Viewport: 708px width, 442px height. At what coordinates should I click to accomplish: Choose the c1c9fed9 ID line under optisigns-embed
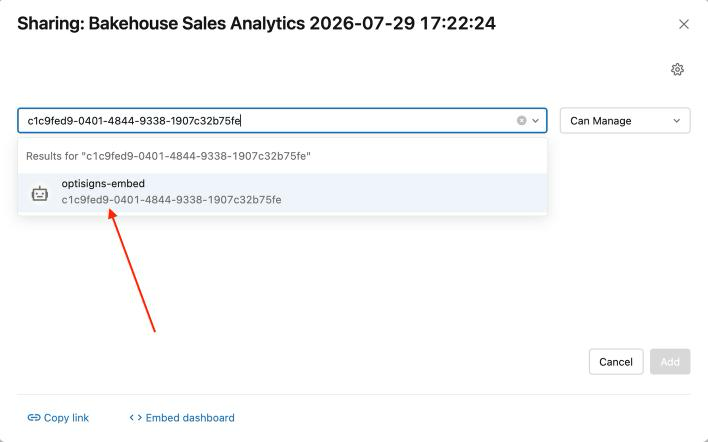172,200
